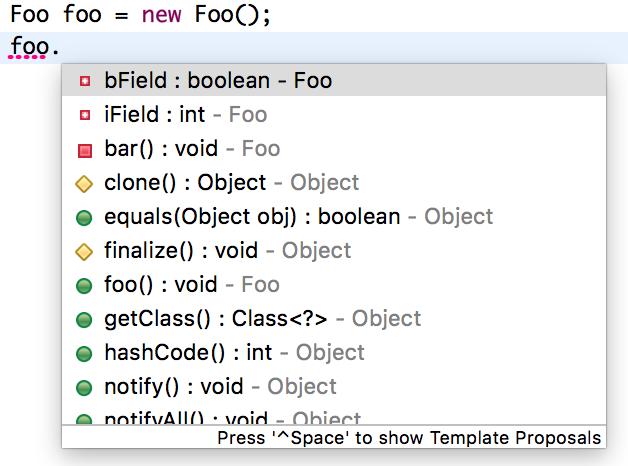Click the yellow diamond icon beside finalize()
The height and width of the screenshot is (466, 628).
click(84, 251)
